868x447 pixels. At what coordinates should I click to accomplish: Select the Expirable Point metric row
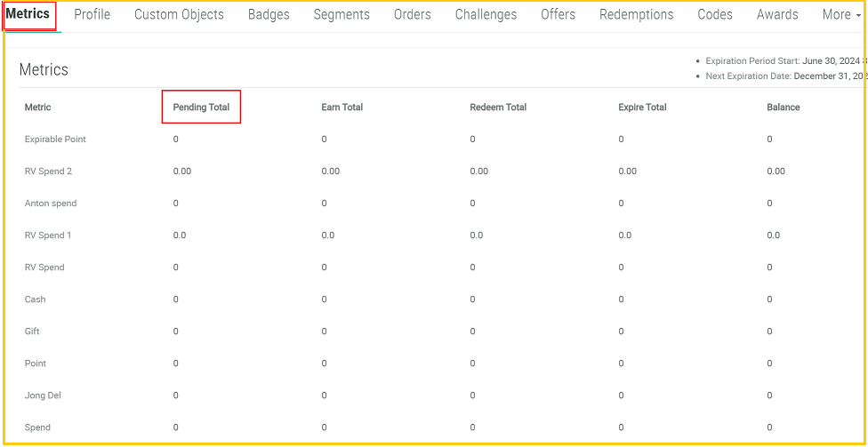(55, 140)
